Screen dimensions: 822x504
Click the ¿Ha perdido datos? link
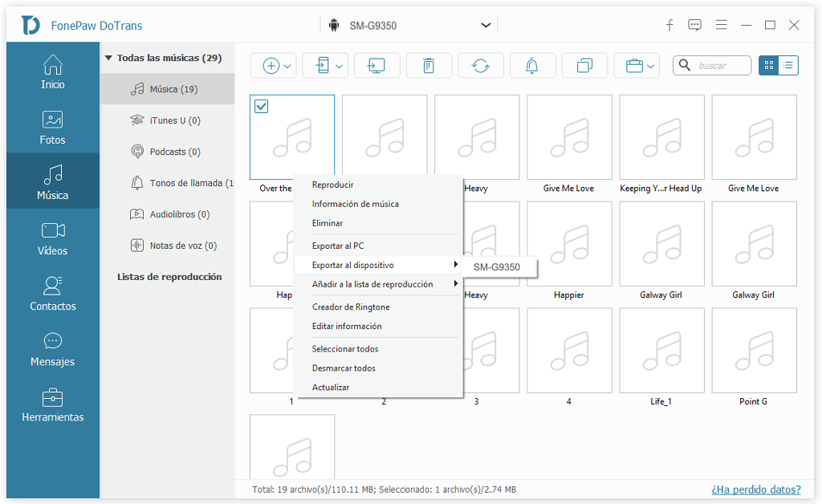click(x=756, y=490)
